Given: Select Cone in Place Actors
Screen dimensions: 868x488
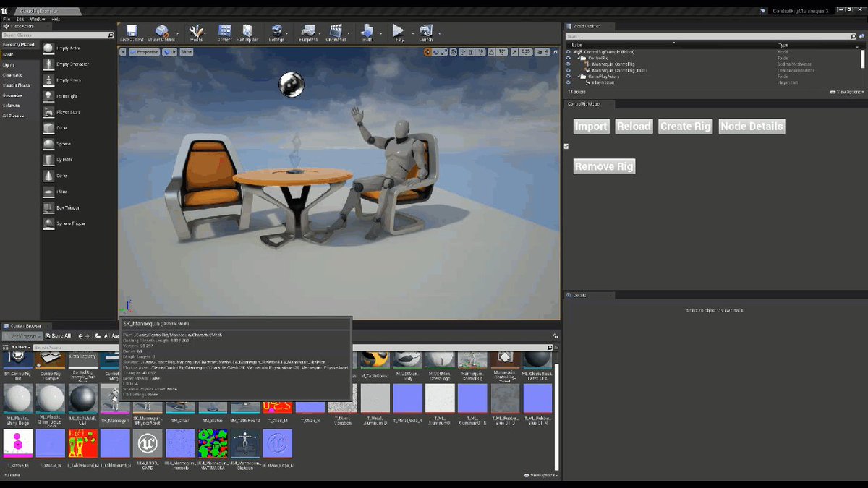Looking at the screenshot, I should (x=78, y=176).
